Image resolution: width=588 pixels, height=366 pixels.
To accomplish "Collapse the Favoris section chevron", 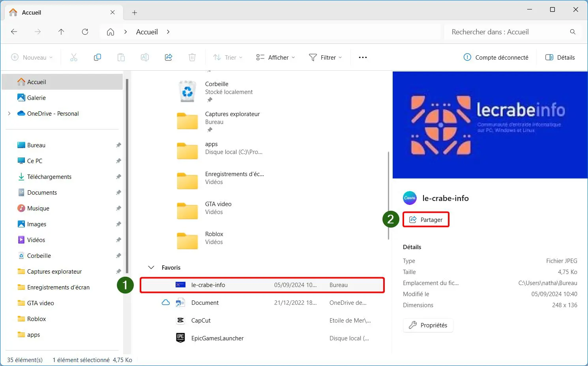I will click(x=151, y=268).
